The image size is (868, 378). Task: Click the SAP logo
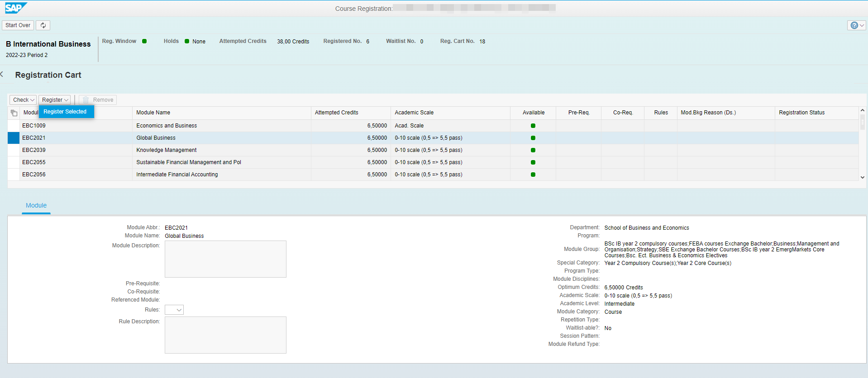pyautogui.click(x=16, y=8)
